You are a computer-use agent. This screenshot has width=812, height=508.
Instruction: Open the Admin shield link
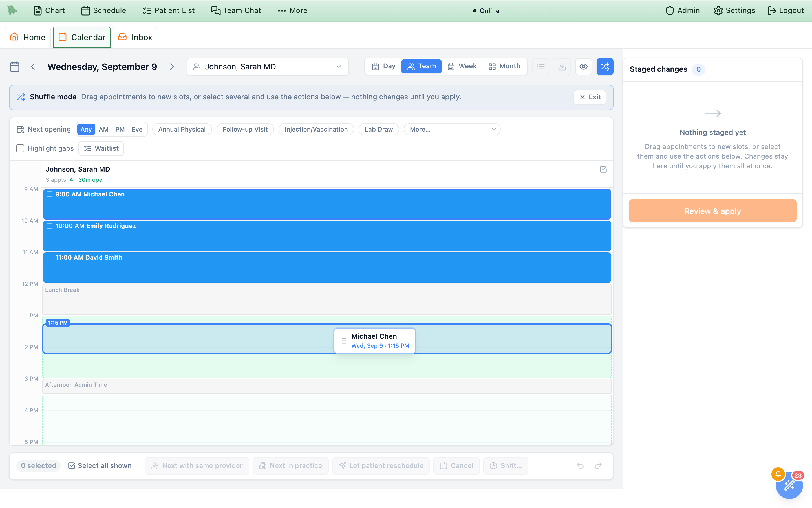pyautogui.click(x=683, y=10)
